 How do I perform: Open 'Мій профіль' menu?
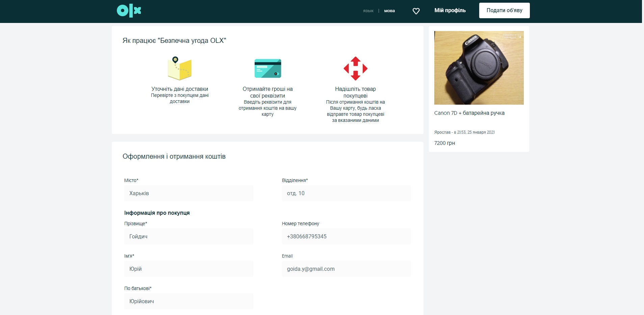450,10
